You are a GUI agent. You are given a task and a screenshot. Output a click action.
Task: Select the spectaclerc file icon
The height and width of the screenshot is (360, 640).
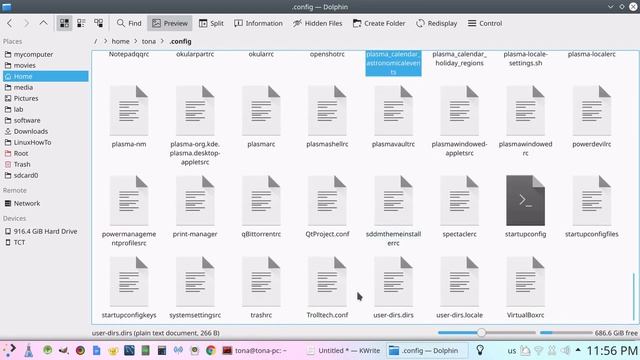(x=460, y=200)
